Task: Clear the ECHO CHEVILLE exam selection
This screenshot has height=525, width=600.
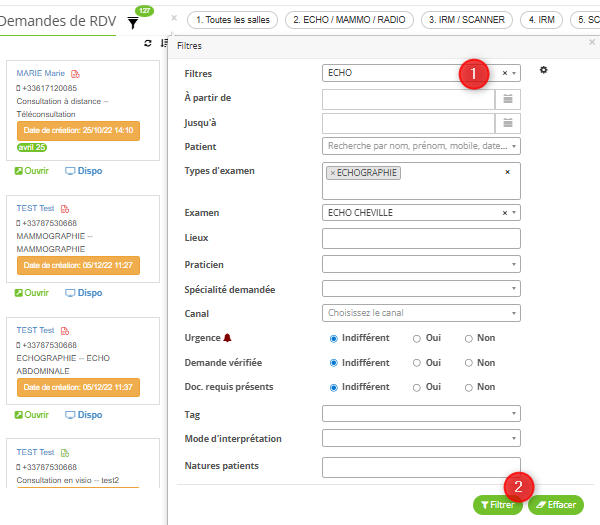Action: pos(505,213)
